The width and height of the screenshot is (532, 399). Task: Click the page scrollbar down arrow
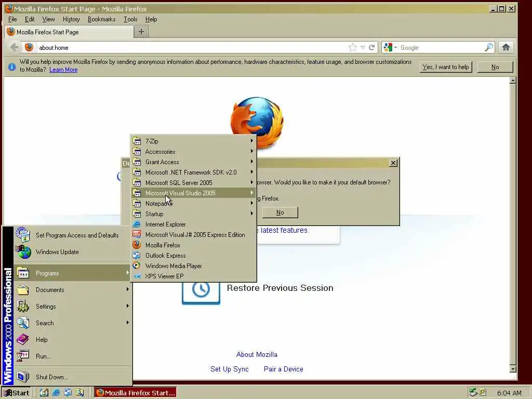pyautogui.click(x=513, y=368)
